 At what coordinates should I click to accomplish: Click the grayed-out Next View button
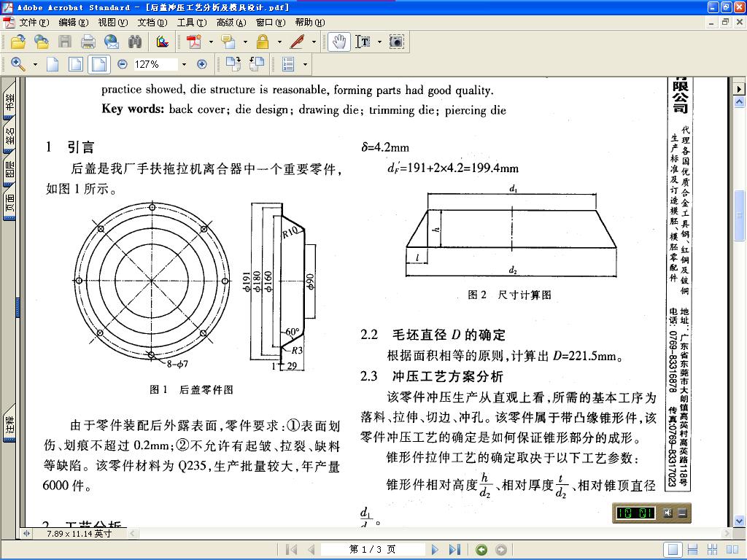501,550
